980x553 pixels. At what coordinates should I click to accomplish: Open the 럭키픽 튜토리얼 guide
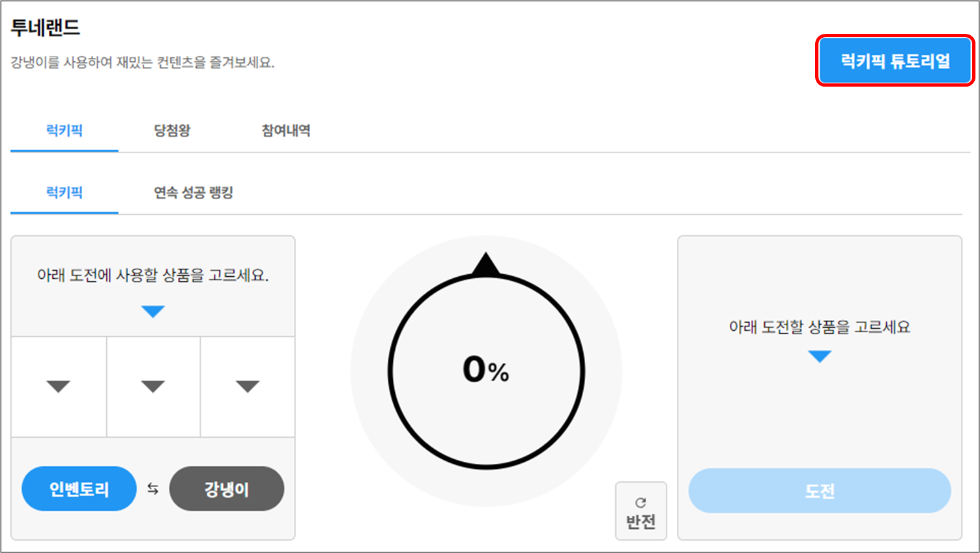(x=895, y=61)
